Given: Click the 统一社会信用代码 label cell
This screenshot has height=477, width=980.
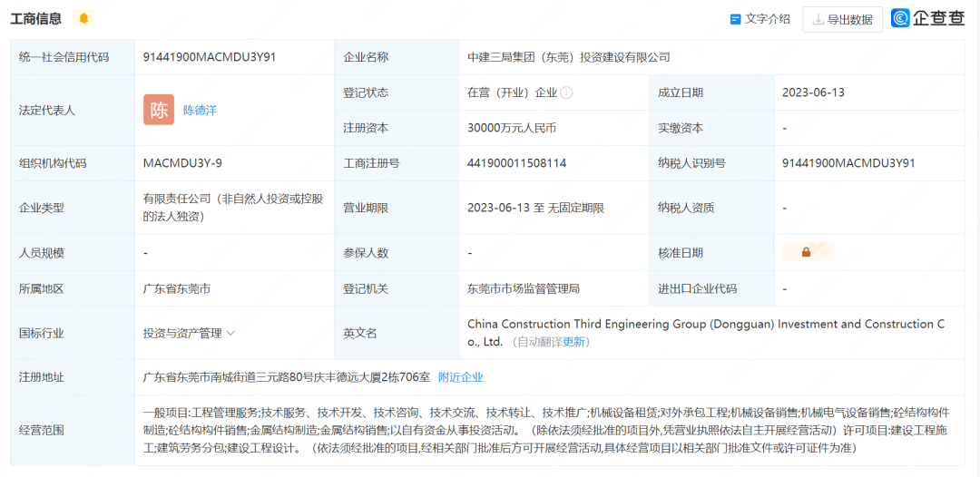Looking at the screenshot, I should click(73, 57).
